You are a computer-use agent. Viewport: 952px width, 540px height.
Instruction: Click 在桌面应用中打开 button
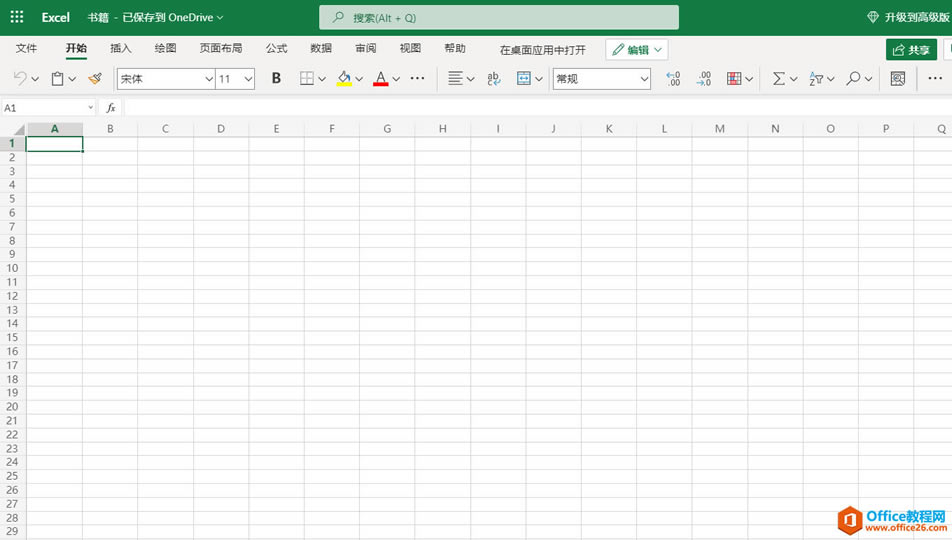click(543, 50)
